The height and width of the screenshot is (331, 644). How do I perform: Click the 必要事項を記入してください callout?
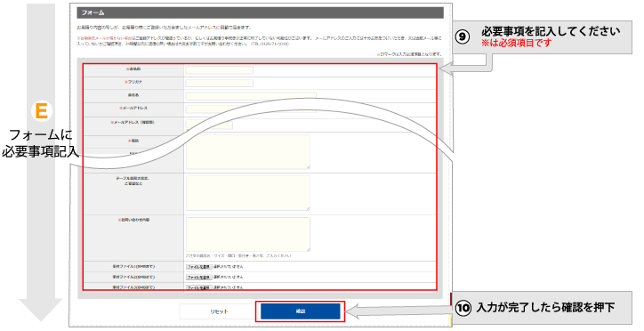tap(551, 31)
